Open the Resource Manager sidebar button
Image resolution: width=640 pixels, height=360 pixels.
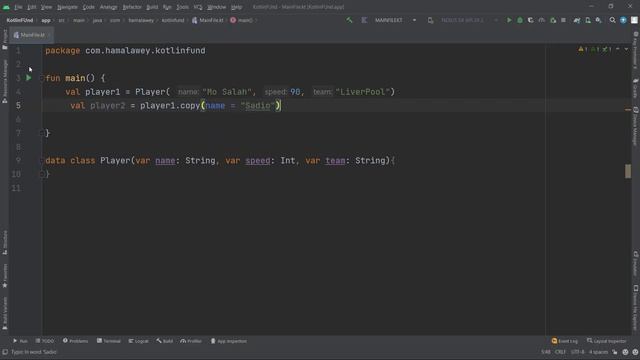tap(5, 81)
